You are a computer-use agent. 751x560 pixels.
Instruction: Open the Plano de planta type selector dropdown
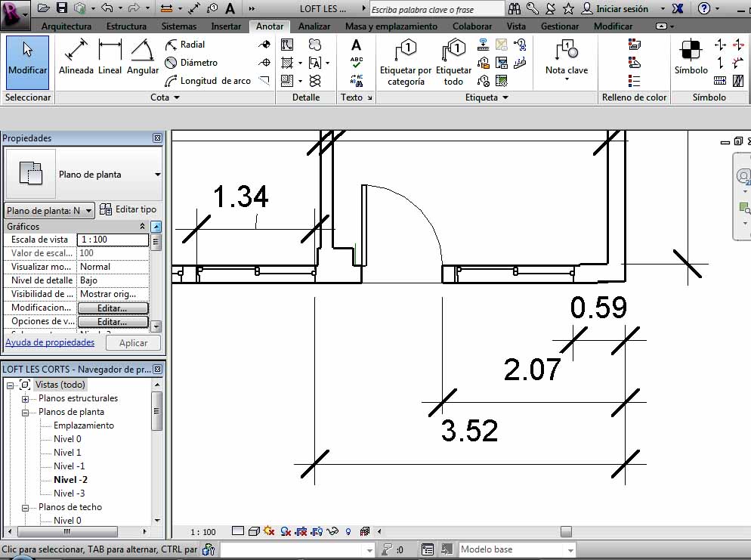pos(157,175)
